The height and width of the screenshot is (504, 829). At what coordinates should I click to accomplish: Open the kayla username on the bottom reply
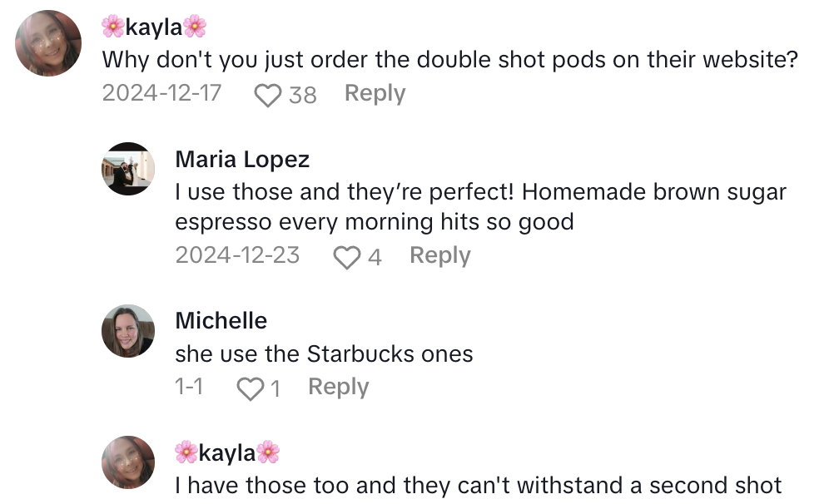point(227,452)
